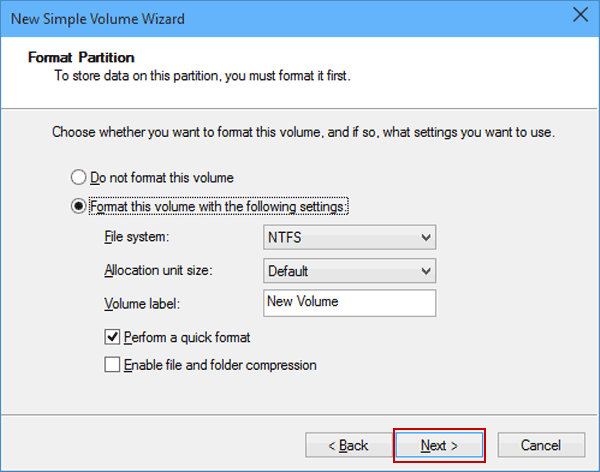Screen dimensions: 600x472
Task: Click the arrow on the NTFS combo box
Action: [x=426, y=238]
